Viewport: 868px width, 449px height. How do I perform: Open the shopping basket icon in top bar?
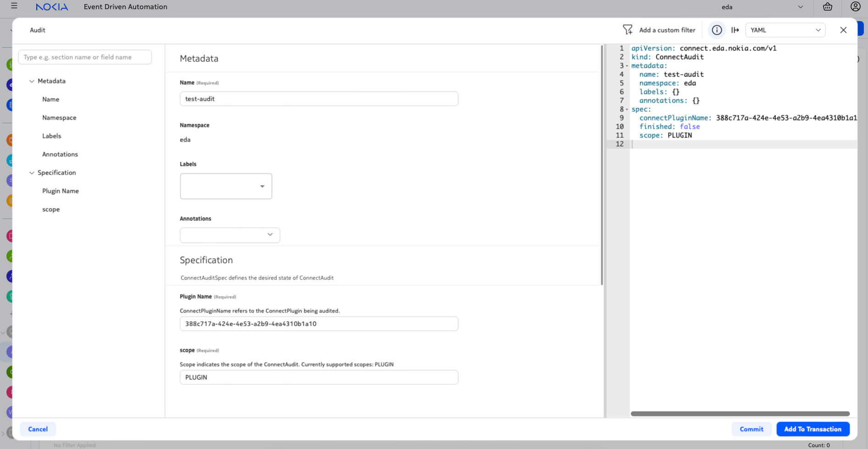(x=827, y=7)
